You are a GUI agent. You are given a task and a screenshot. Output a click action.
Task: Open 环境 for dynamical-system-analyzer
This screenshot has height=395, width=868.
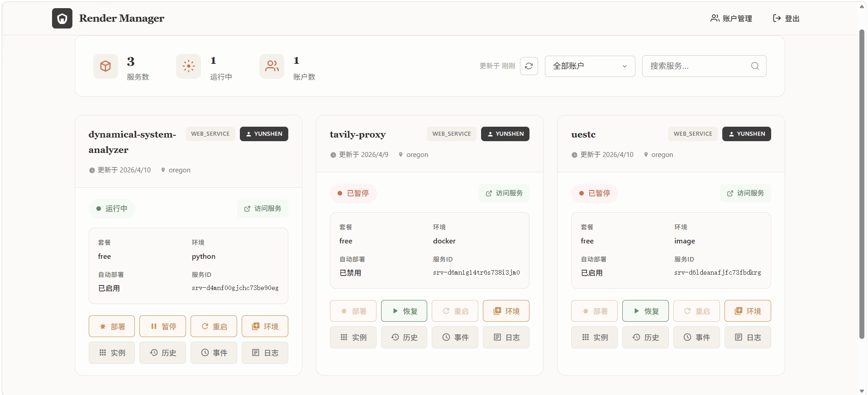pyautogui.click(x=265, y=326)
